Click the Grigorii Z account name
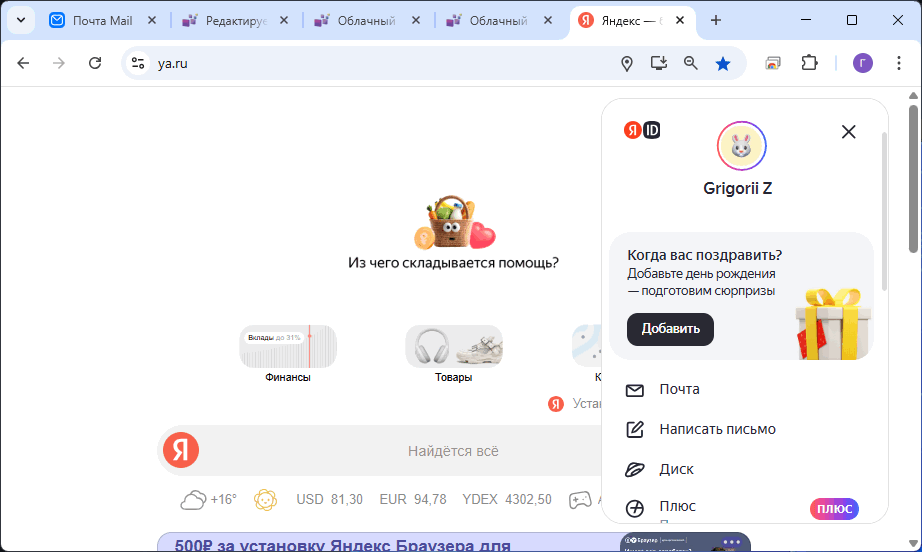This screenshot has width=922, height=552. [737, 188]
